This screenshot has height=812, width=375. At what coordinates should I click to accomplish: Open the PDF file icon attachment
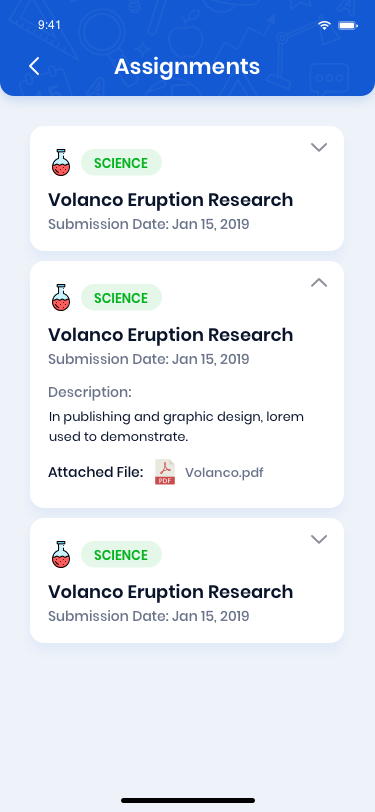tap(165, 472)
